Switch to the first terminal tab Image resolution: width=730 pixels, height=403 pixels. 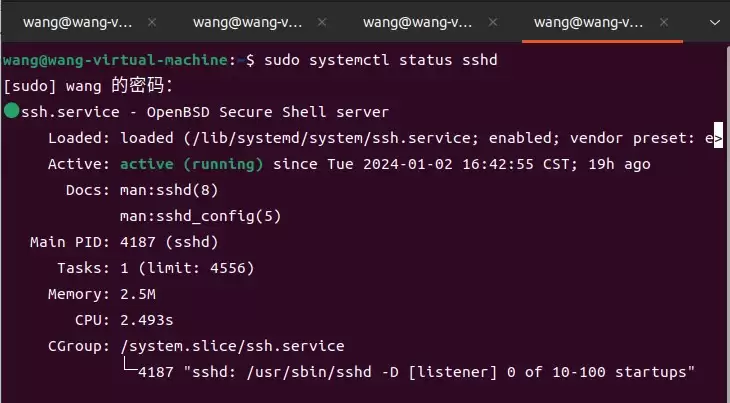tap(77, 22)
